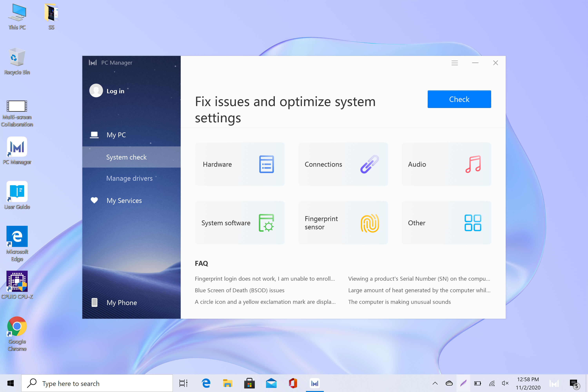Open the hamburger menu in title bar

[x=455, y=63]
